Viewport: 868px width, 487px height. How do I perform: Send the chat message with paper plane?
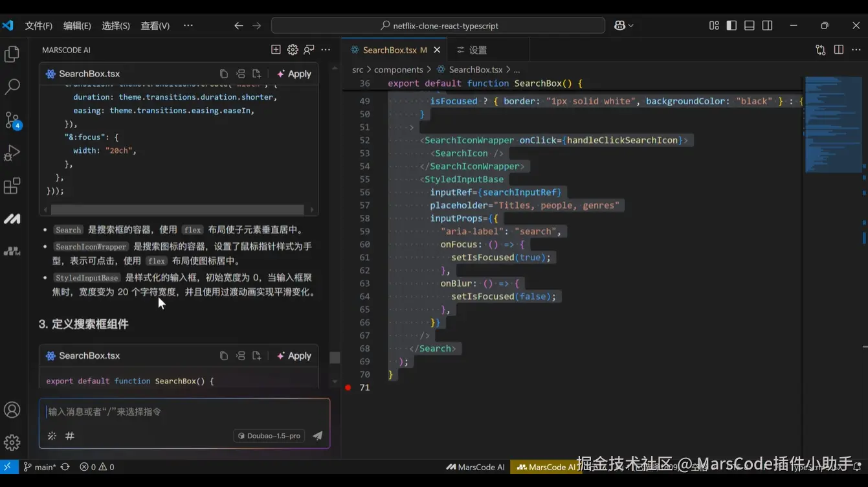tap(318, 436)
